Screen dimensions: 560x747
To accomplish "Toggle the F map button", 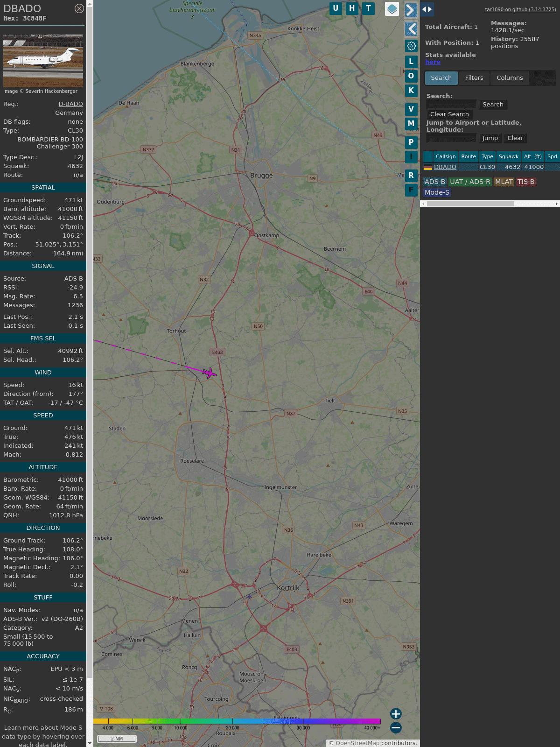I will (411, 190).
